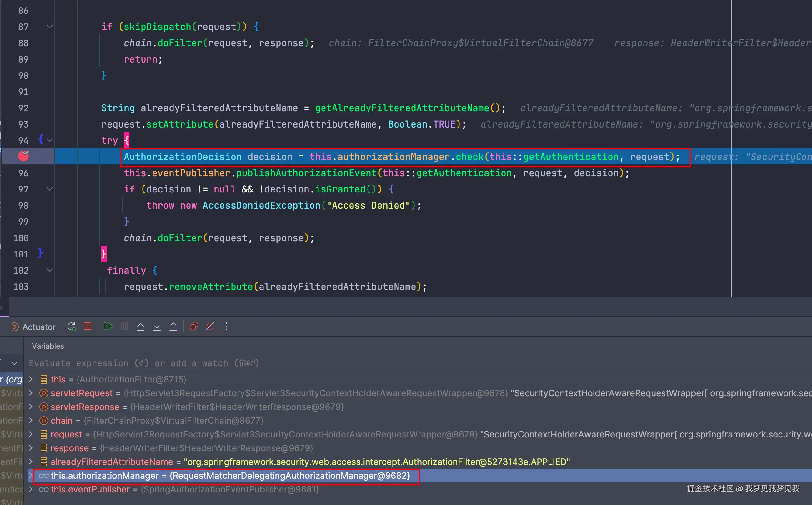Screen dimensions: 812x505
Task: Expand the 'this' AuthorizationFilter variable
Action: point(31,379)
